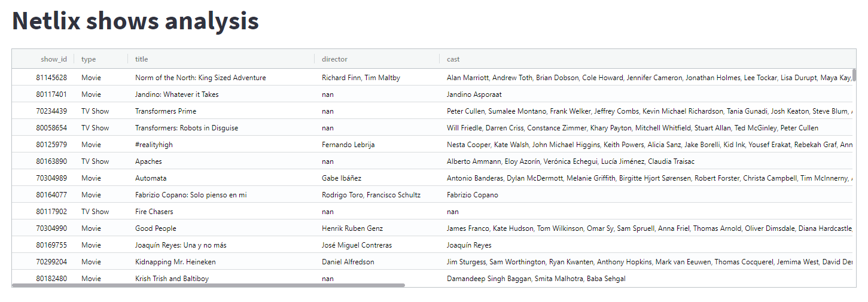
Task: Select cast cell starting with Damandeep Singh Baggan
Action: pos(646,278)
